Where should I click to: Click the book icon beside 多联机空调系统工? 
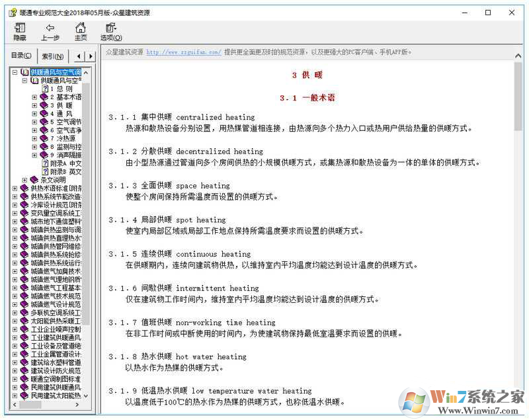(x=24, y=313)
